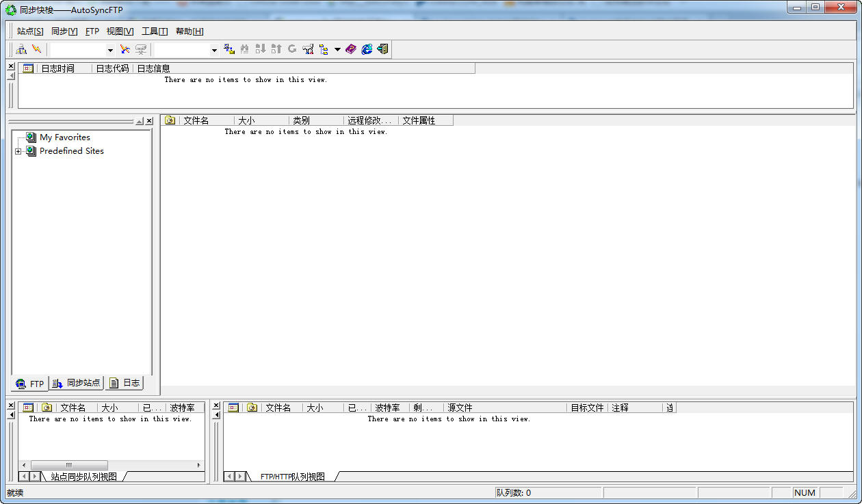Select the FTP/HTTP队列视图 tab

(292, 477)
